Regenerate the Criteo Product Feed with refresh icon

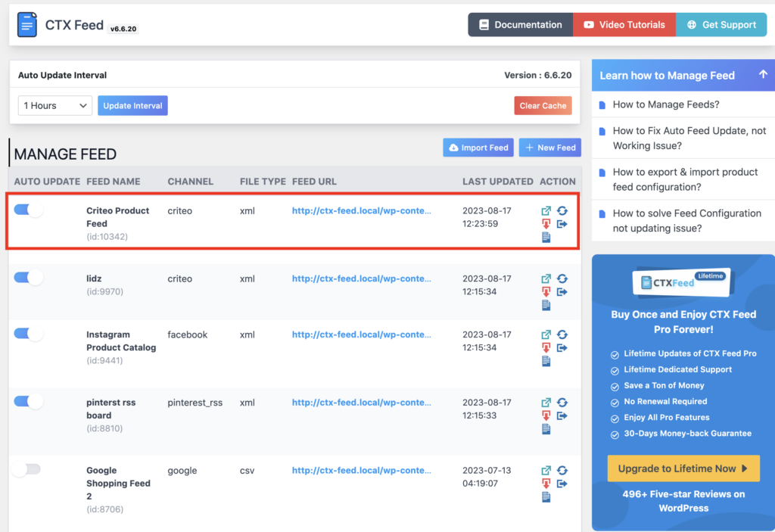pos(562,210)
